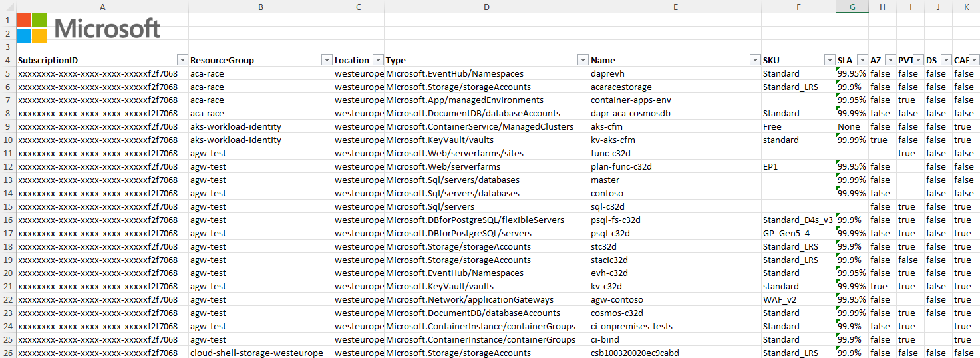This screenshot has width=980, height=358.
Task: Select the cell containing cosmos-c32d
Action: (x=675, y=313)
